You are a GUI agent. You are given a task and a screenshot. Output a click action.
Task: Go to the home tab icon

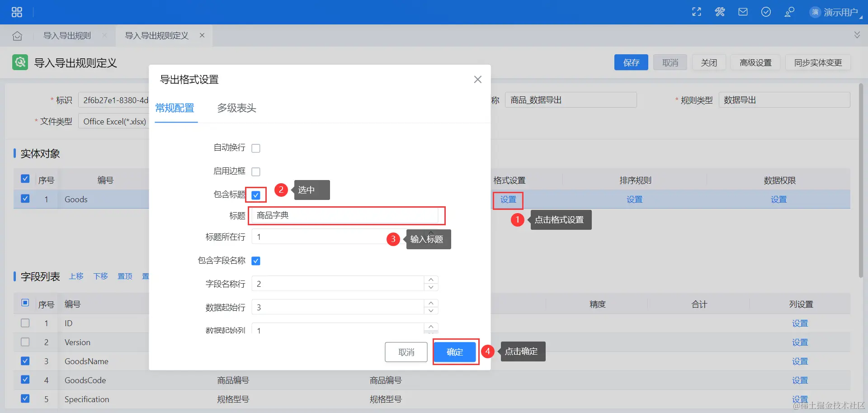point(17,36)
